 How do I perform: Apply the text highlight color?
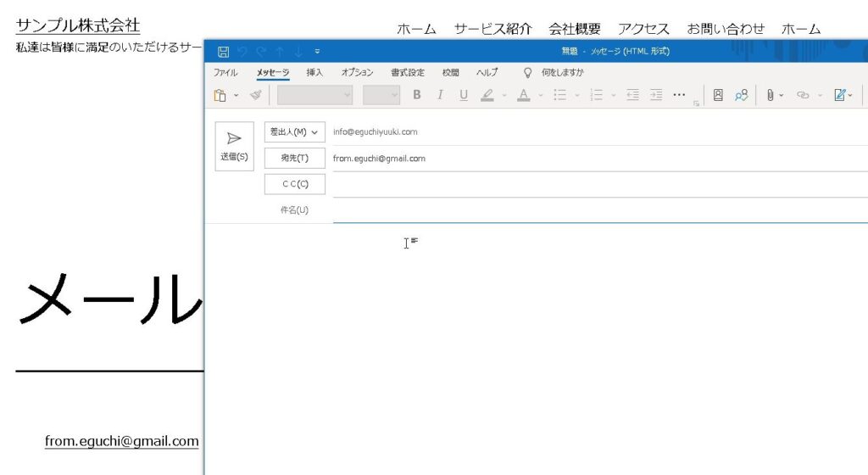[x=487, y=95]
